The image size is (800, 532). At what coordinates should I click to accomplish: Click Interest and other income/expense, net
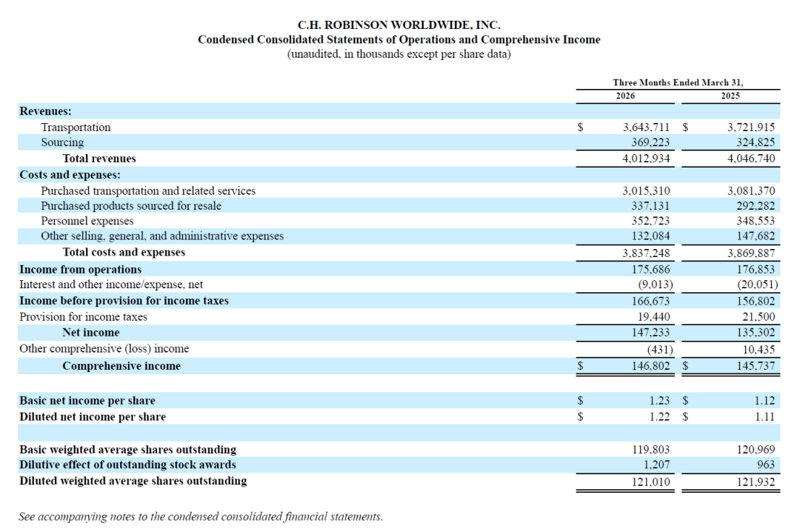coord(110,285)
